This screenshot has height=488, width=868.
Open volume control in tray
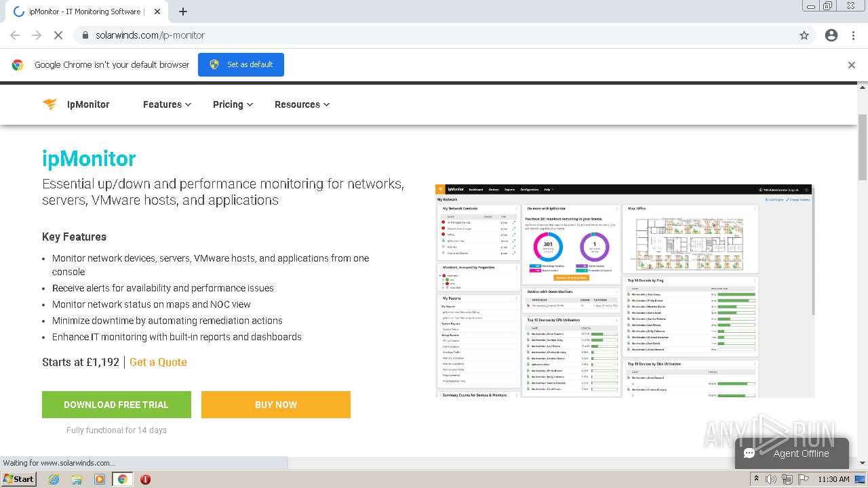pos(771,479)
